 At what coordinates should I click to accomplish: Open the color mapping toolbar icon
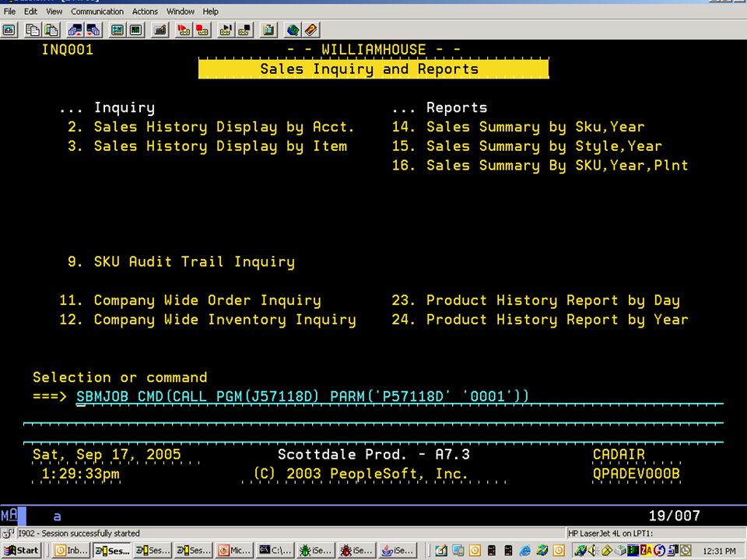(135, 30)
